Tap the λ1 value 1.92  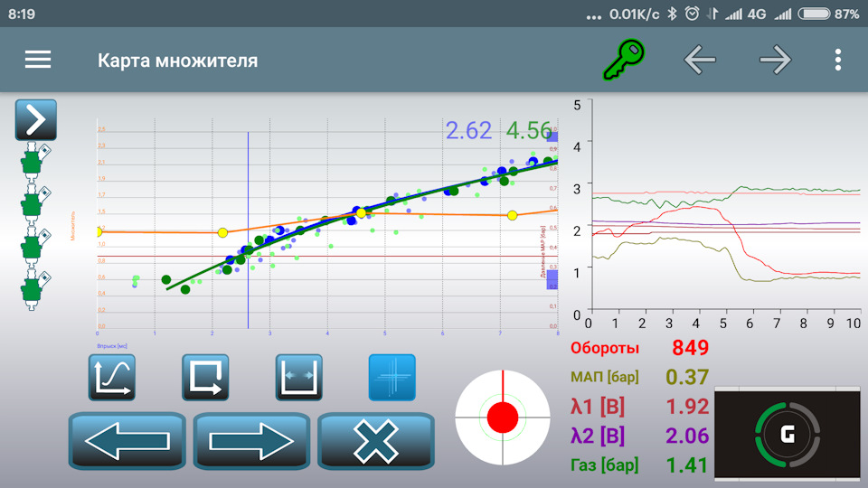pos(687,407)
